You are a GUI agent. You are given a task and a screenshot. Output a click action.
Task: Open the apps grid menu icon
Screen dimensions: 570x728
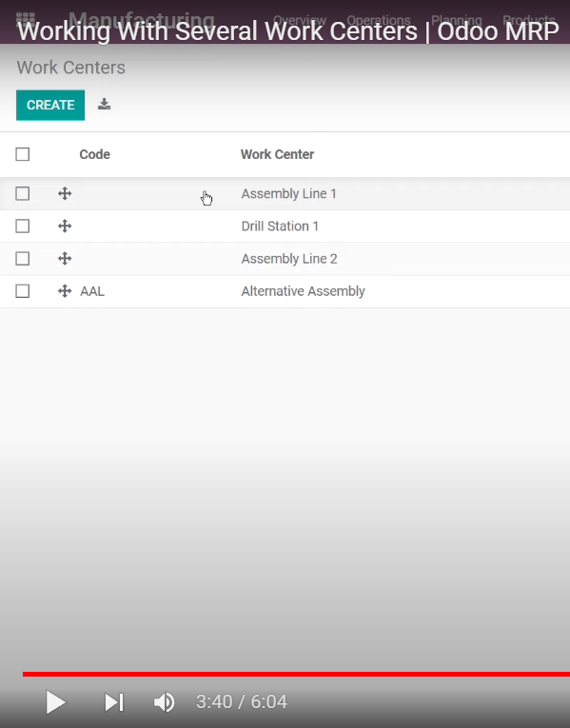click(x=25, y=18)
